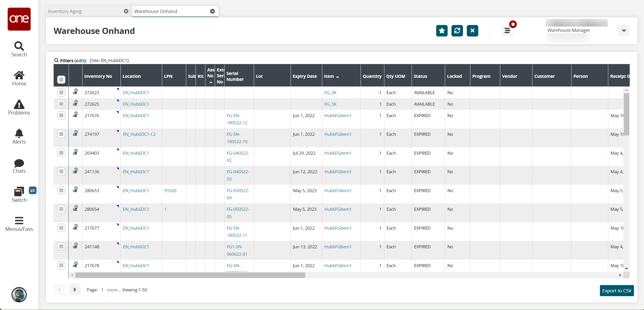Open the action icon for inventory 272623
The height and width of the screenshot is (310, 644).
[75, 92]
